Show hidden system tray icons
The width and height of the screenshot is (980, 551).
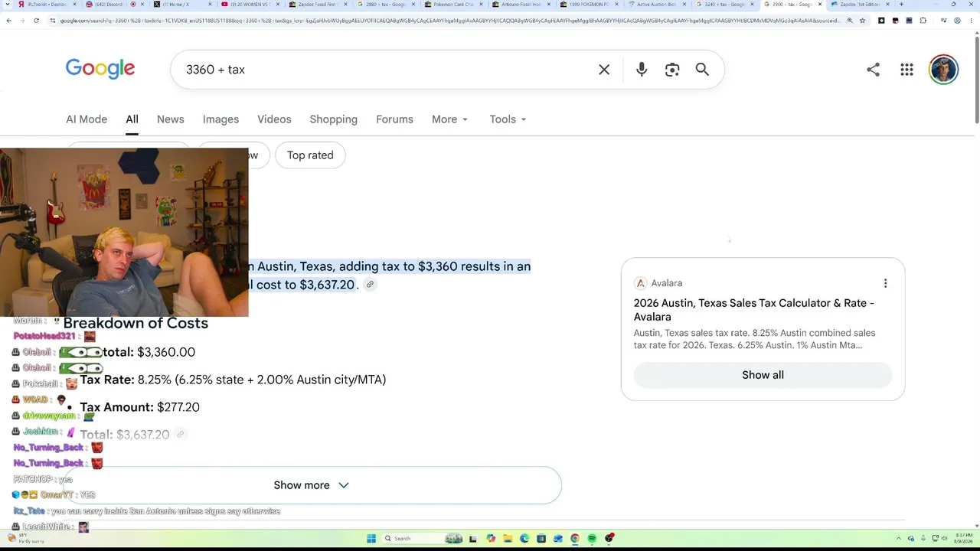[x=899, y=539]
